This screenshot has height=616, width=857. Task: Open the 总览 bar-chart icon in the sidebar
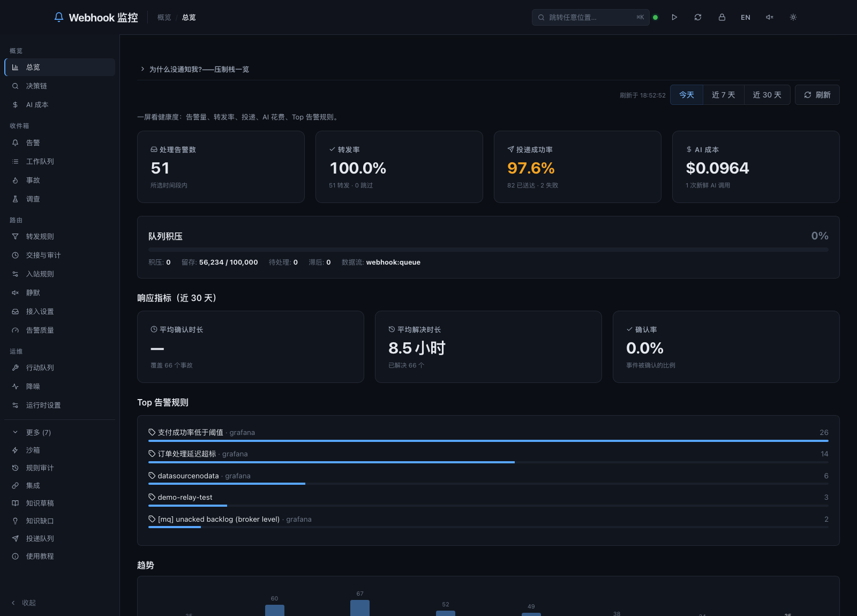point(15,67)
